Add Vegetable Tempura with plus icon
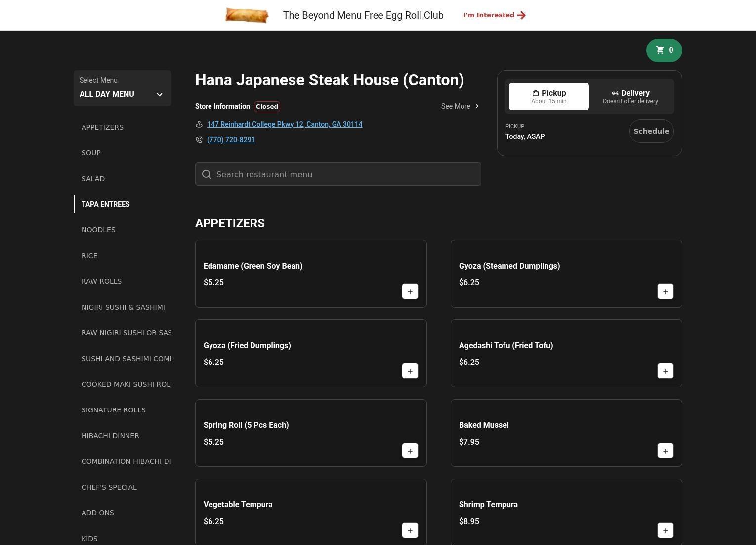Image resolution: width=756 pixels, height=545 pixels. (410, 531)
